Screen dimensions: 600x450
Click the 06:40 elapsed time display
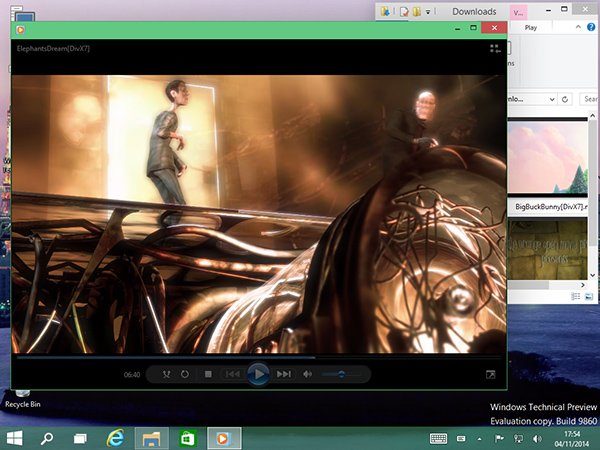click(x=132, y=375)
